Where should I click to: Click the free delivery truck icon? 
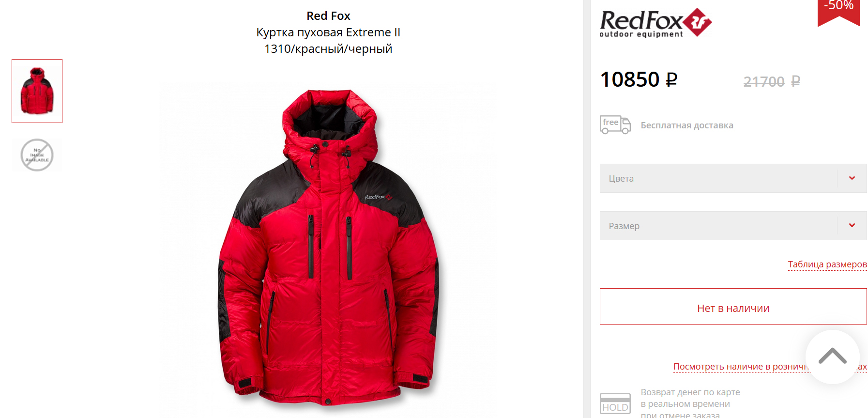click(x=615, y=125)
